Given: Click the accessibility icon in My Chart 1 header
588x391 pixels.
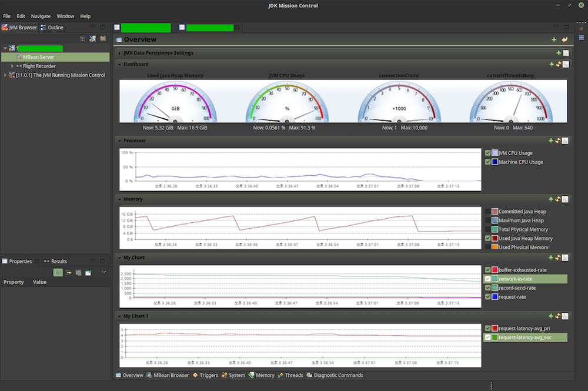Looking at the screenshot, I should (565, 316).
